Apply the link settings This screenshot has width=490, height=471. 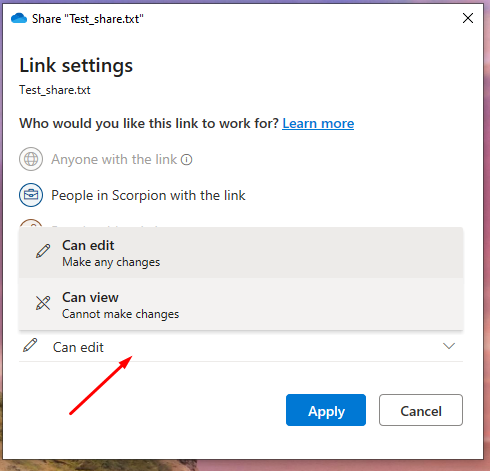[x=326, y=410]
